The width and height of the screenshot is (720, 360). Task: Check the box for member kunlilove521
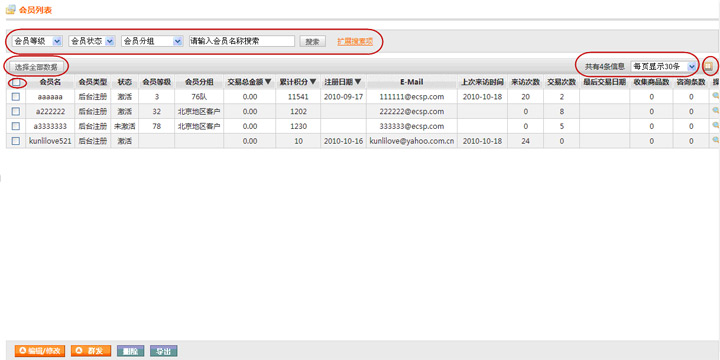[16, 141]
